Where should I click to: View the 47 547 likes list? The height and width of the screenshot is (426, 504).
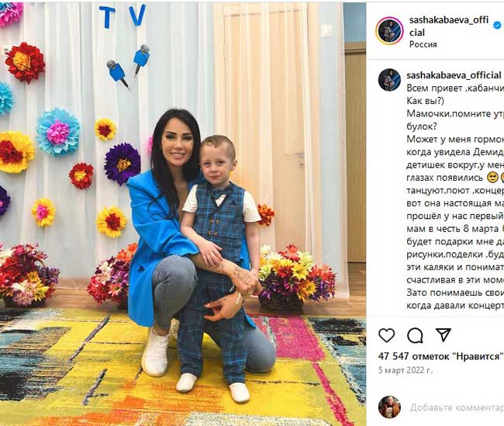tap(440, 356)
